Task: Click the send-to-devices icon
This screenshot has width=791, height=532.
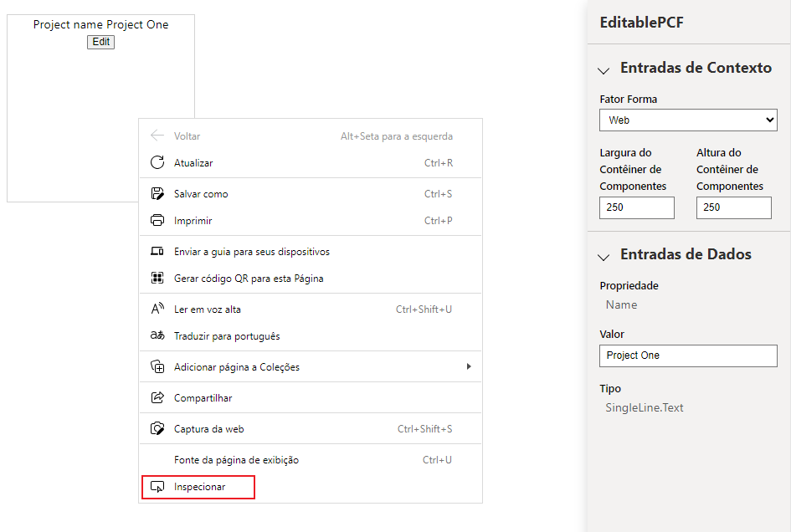Action: 157,251
